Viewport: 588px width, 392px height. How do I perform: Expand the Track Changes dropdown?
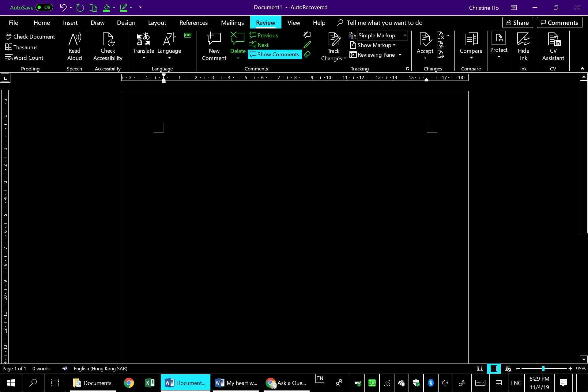(x=345, y=58)
